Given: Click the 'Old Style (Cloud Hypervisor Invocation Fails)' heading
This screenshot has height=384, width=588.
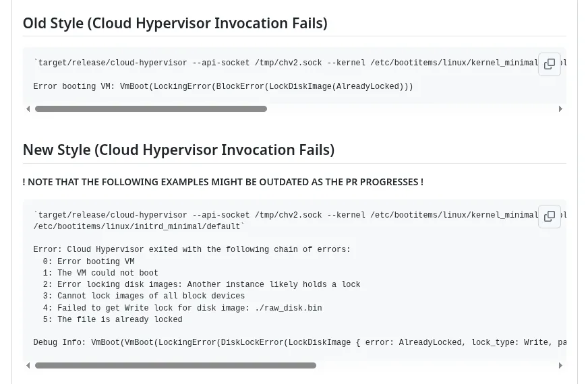Looking at the screenshot, I should click(x=175, y=23).
